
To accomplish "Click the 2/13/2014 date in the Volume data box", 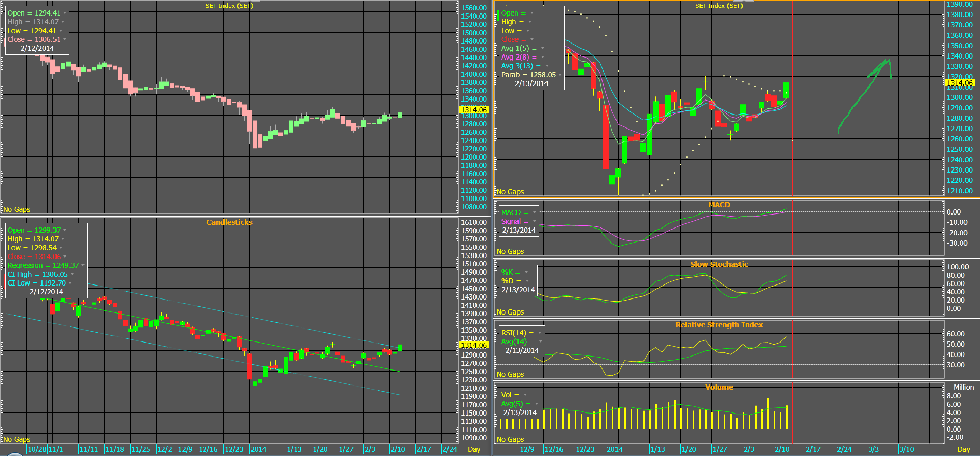I will [520, 412].
